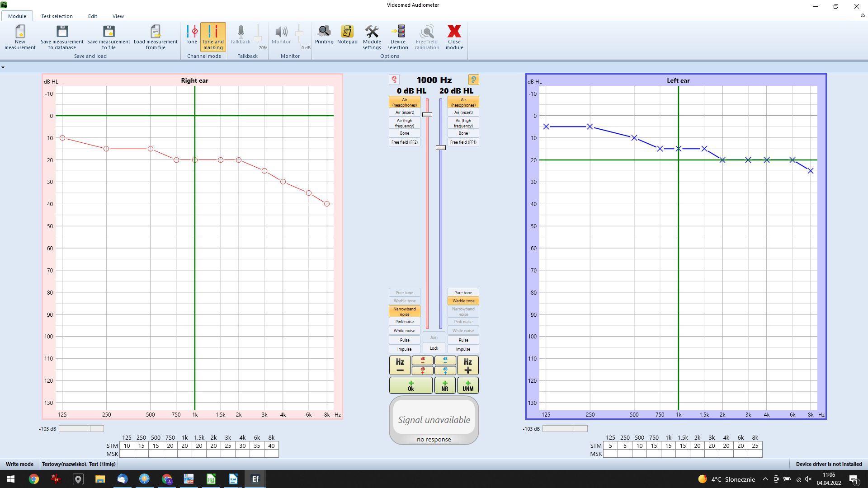
Task: Select White noise on right channel
Action: [x=405, y=331]
